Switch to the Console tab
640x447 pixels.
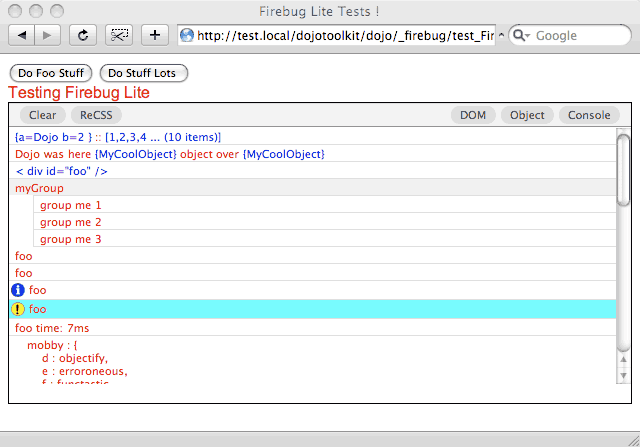[589, 115]
